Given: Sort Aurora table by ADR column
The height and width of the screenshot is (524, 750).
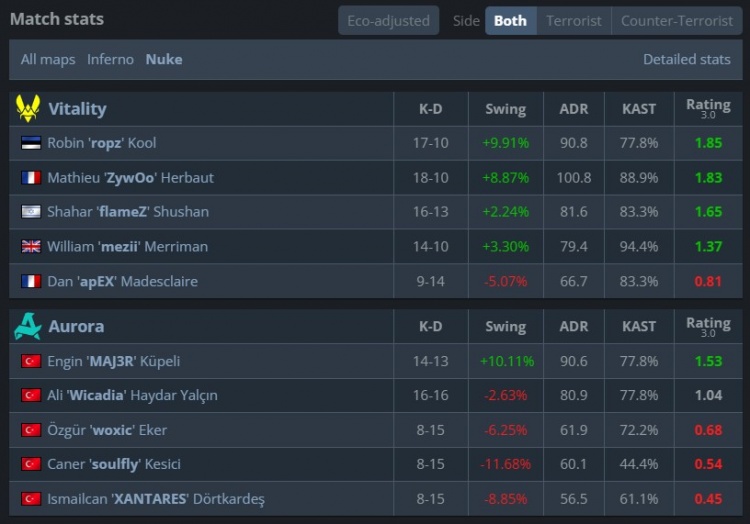Looking at the screenshot, I should [x=574, y=326].
